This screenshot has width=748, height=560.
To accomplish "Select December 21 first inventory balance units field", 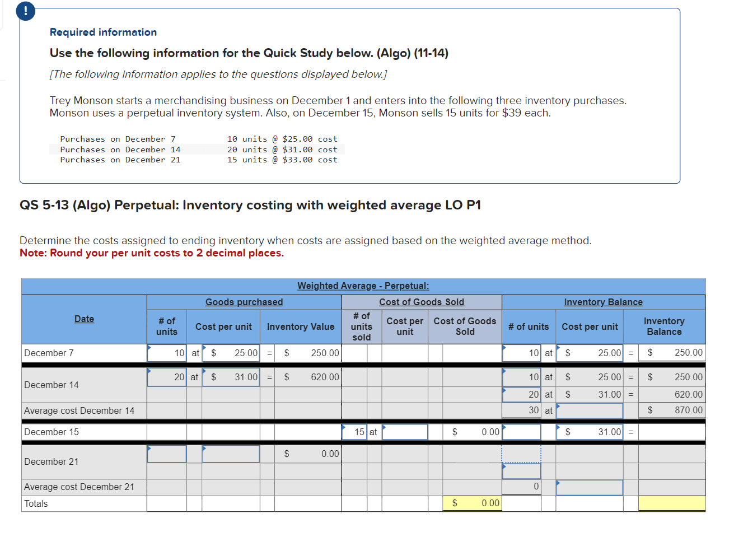I will point(522,454).
